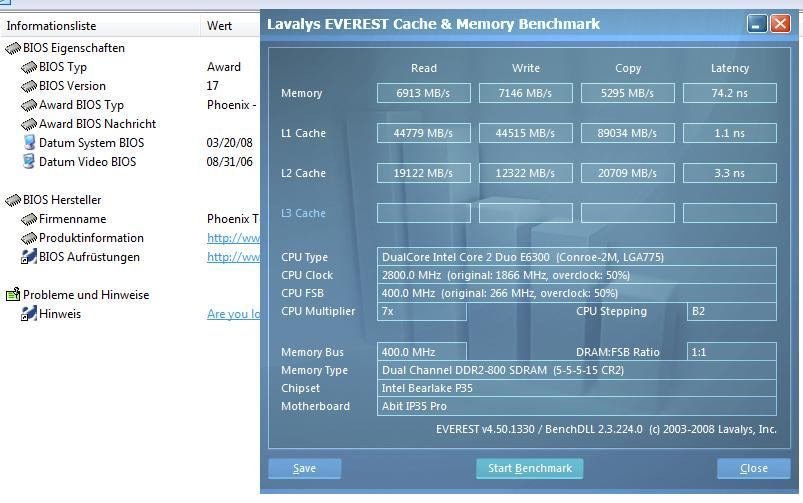This screenshot has height=503, width=803.
Task: Click the BIOS Typ chip icon
Action: [29, 67]
